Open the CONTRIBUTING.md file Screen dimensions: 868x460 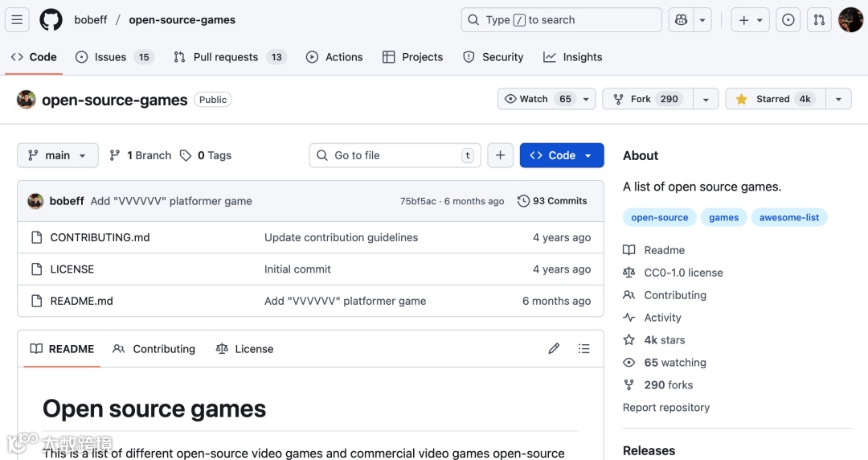[100, 237]
